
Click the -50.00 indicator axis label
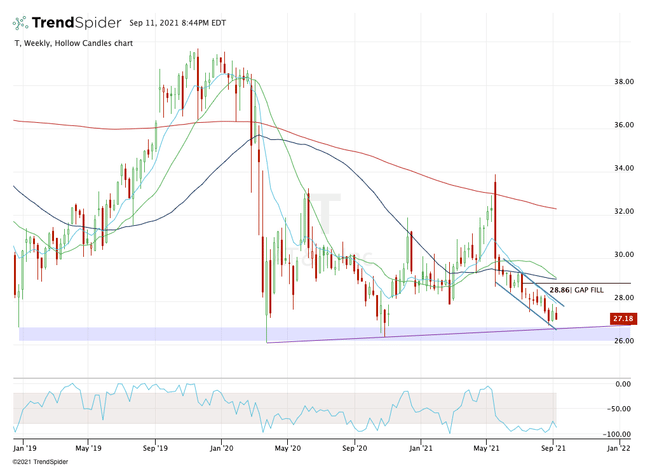coord(622,409)
